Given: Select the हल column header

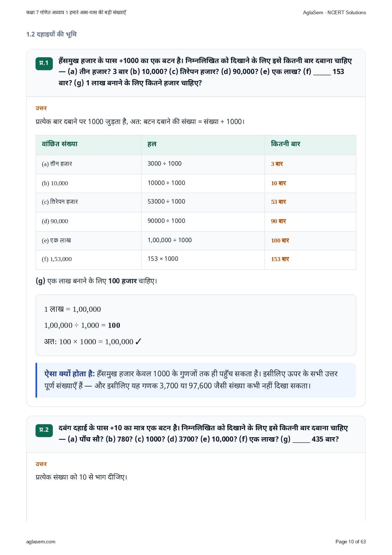Looking at the screenshot, I should coord(152,144).
